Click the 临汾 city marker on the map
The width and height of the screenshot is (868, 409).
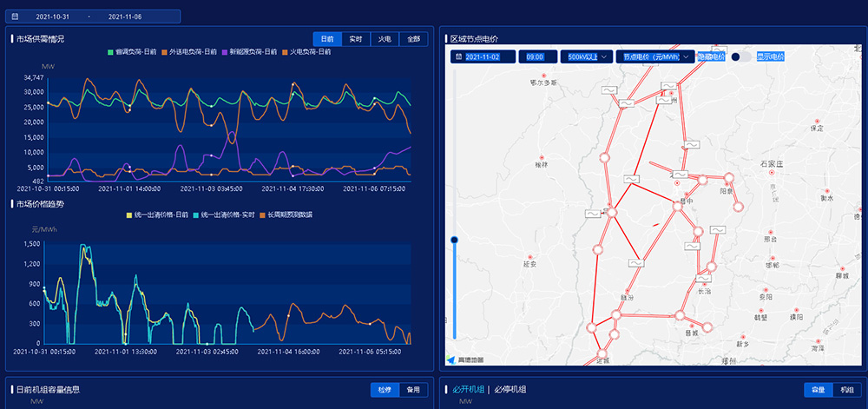627,291
